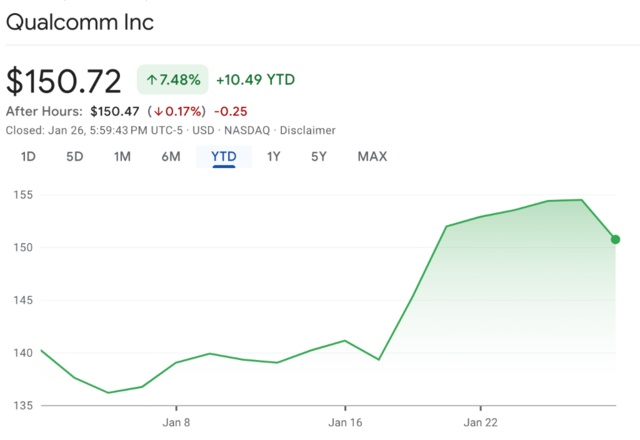Image resolution: width=640 pixels, height=440 pixels.
Task: Click the Jan 22 date marker
Action: pyautogui.click(x=480, y=421)
